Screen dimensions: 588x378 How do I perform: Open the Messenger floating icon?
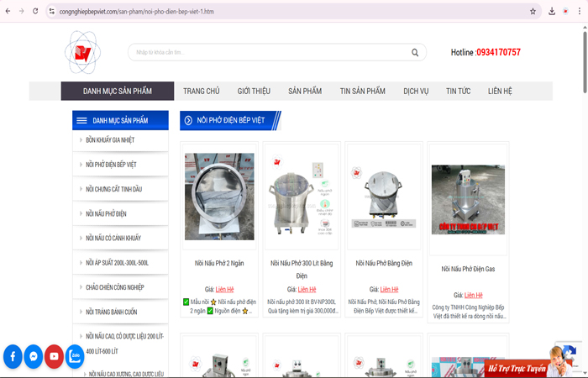pos(34,356)
